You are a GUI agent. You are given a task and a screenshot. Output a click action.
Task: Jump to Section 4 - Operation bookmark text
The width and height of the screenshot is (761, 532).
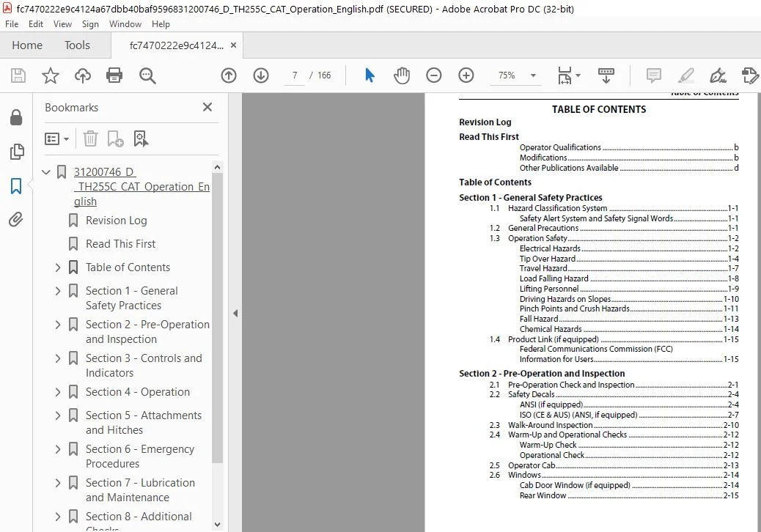[138, 392]
